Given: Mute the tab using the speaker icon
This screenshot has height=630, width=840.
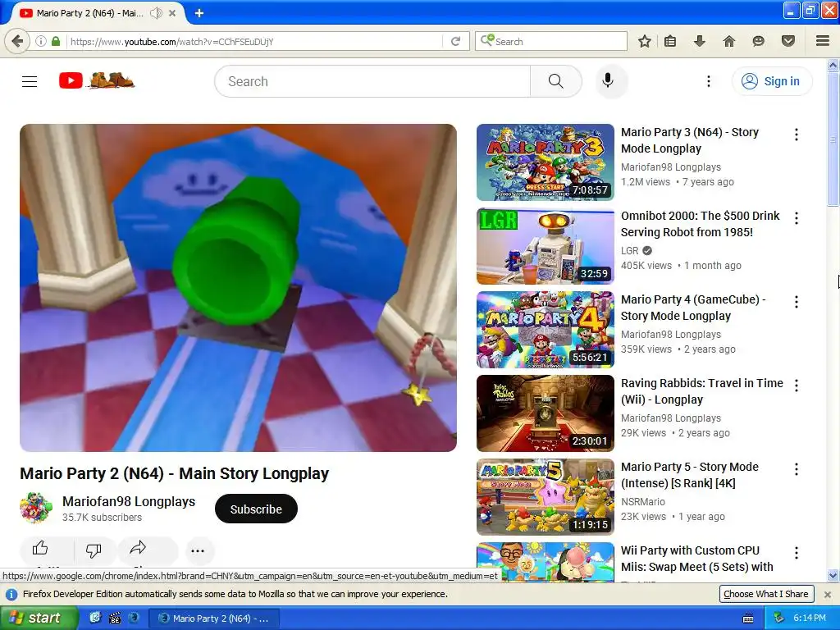Looking at the screenshot, I should click(x=156, y=13).
